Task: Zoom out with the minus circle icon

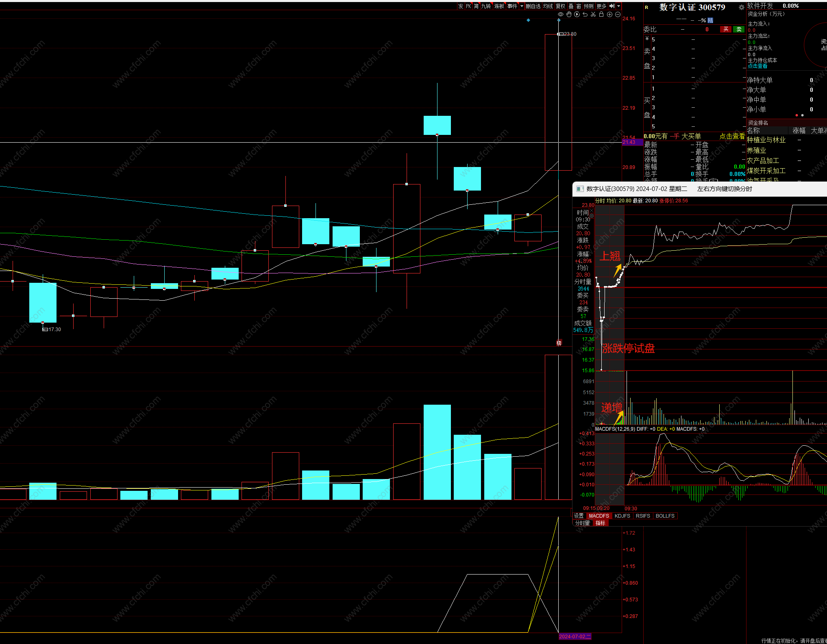Action: (618, 15)
